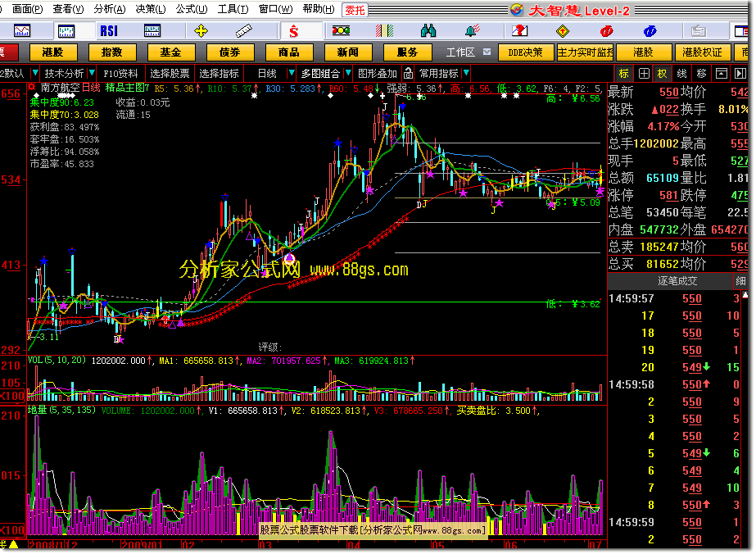Toggle the 线 drawing button
The width and height of the screenshot is (756, 554).
click(681, 74)
